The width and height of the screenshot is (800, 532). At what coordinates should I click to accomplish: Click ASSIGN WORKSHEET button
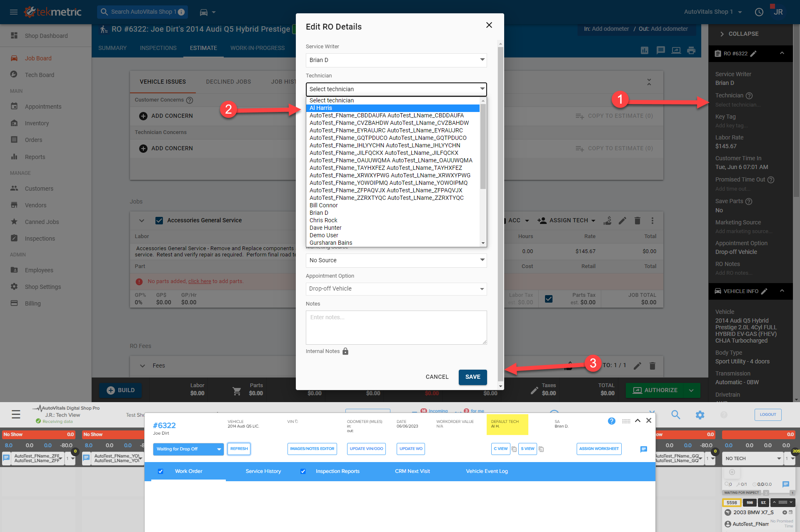[x=599, y=449]
